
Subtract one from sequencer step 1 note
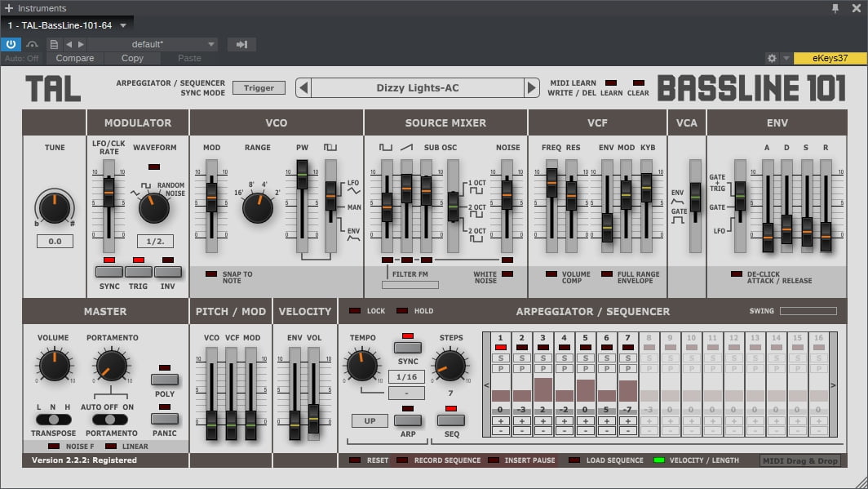[x=500, y=430]
